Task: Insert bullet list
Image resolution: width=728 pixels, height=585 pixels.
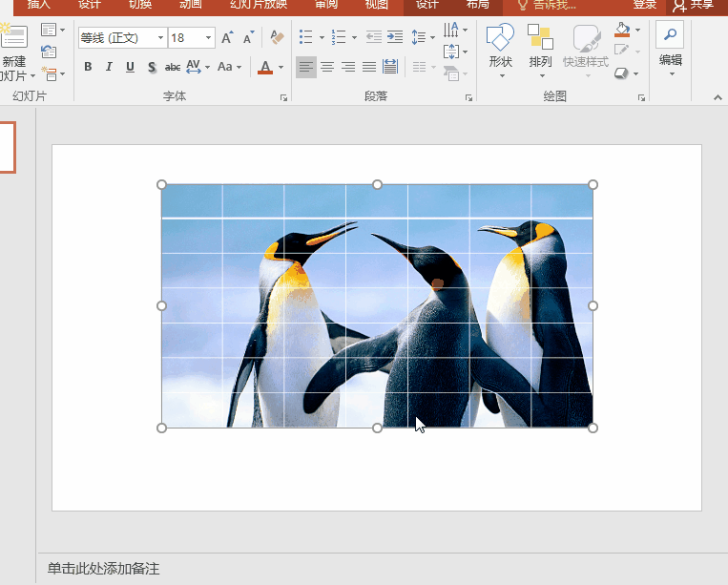Action: (x=306, y=36)
